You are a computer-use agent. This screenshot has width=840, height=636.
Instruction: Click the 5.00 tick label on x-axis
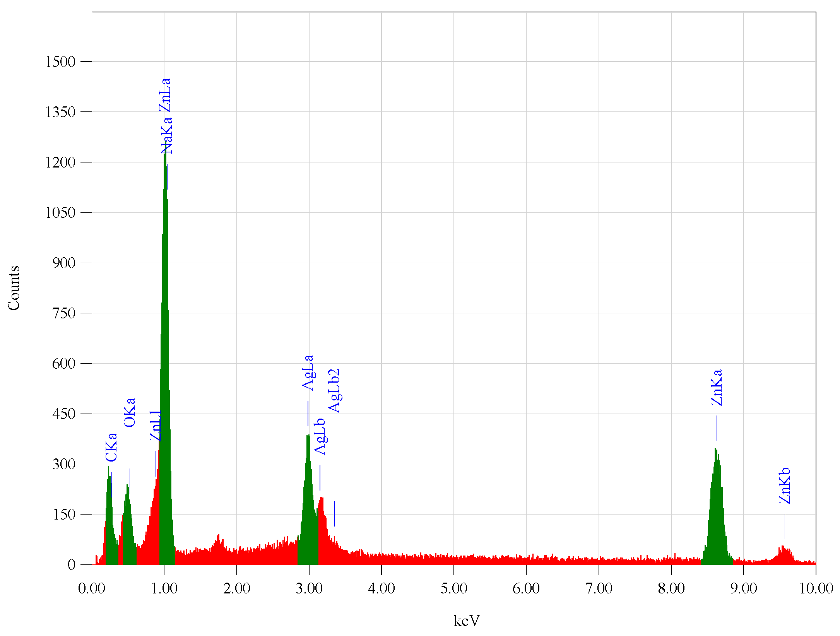pos(453,588)
